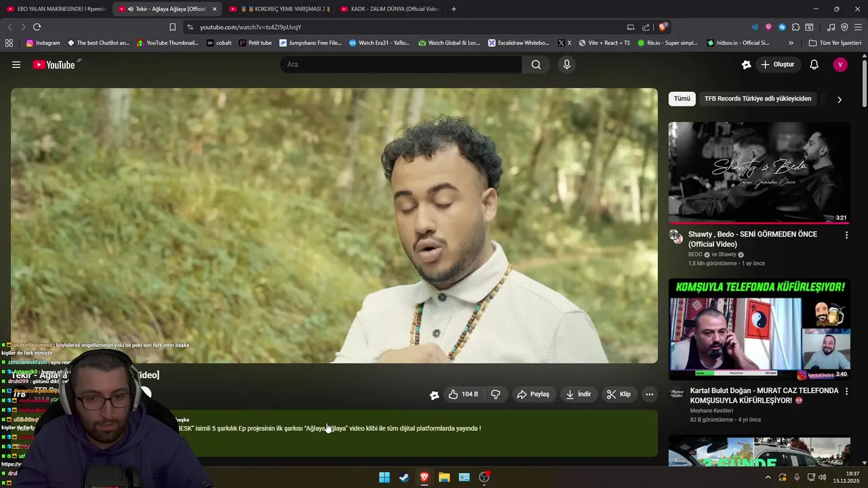Image resolution: width=868 pixels, height=488 pixels.
Task: Open Instagram bookmark
Action: click(43, 43)
